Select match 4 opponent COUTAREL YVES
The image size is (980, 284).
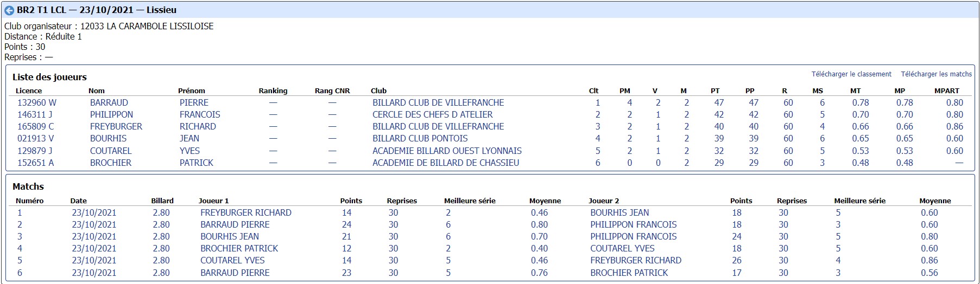[623, 248]
